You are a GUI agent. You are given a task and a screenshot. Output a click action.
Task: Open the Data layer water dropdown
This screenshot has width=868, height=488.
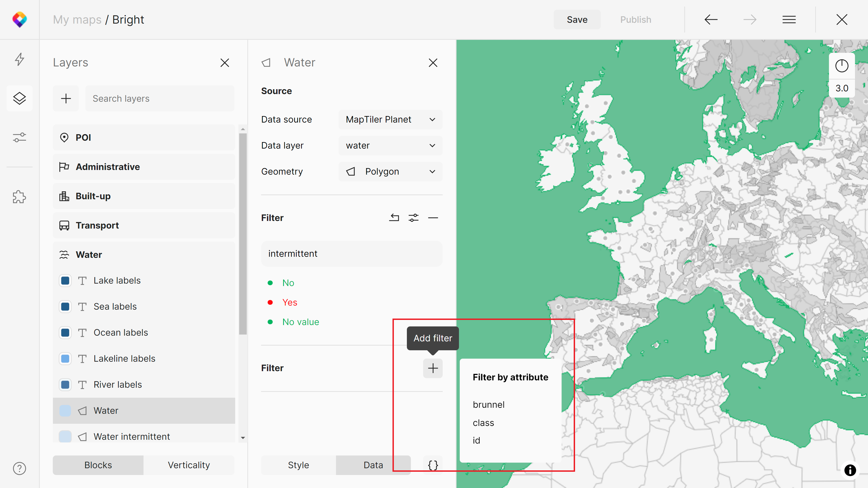tap(390, 146)
